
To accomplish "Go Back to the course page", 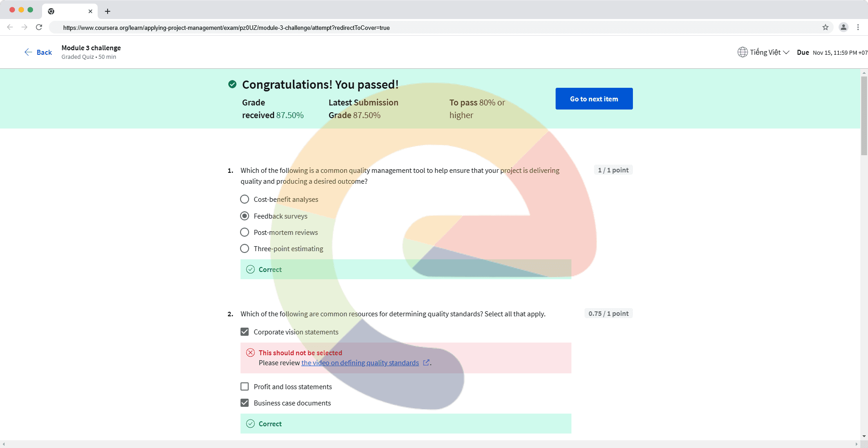I will (38, 52).
